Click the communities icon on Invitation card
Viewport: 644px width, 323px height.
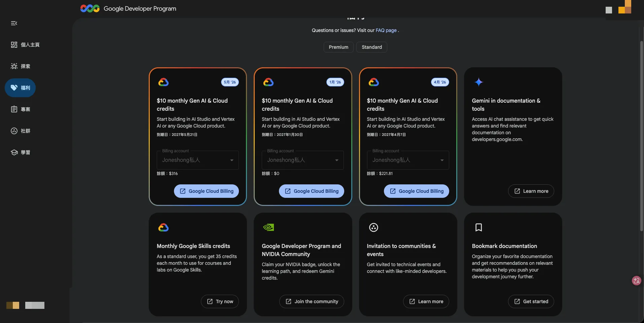click(373, 227)
